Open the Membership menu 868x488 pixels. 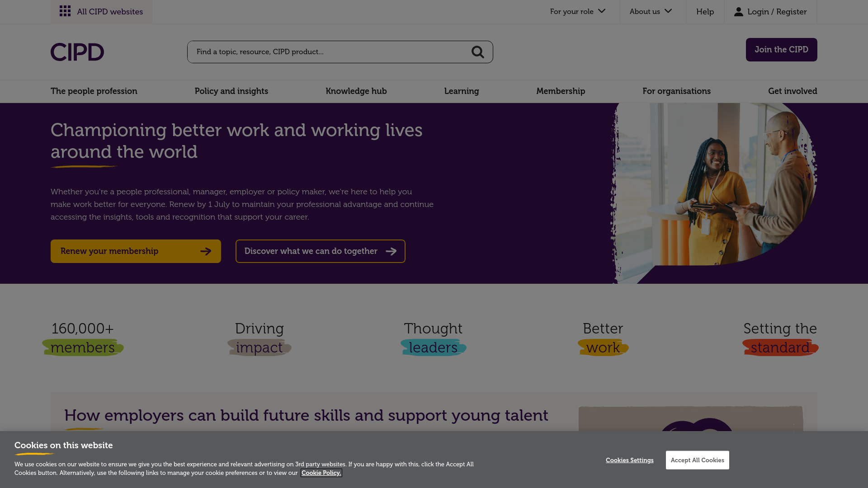(561, 91)
